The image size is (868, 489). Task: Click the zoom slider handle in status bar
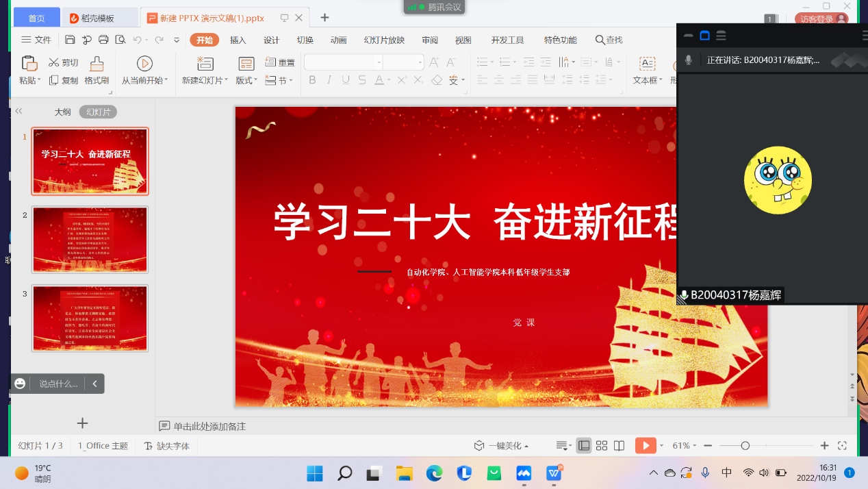click(x=745, y=446)
